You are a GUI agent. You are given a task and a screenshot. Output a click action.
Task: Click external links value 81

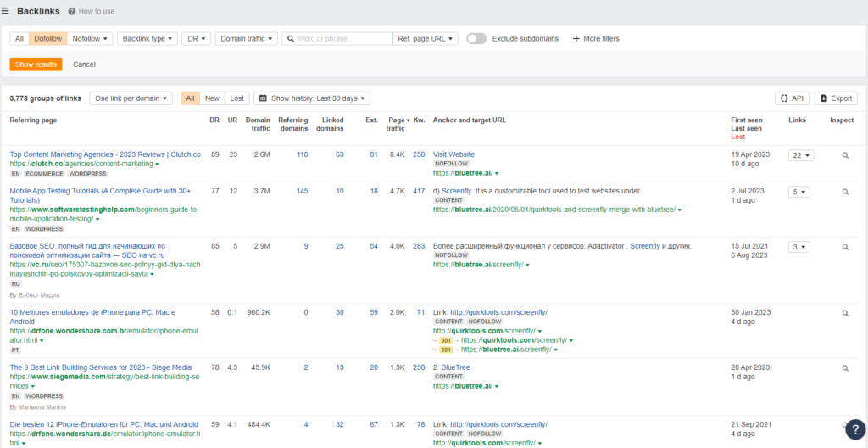coord(374,154)
